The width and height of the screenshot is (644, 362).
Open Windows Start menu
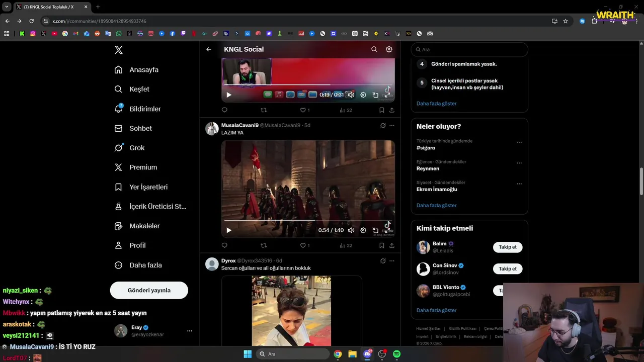pos(248,354)
